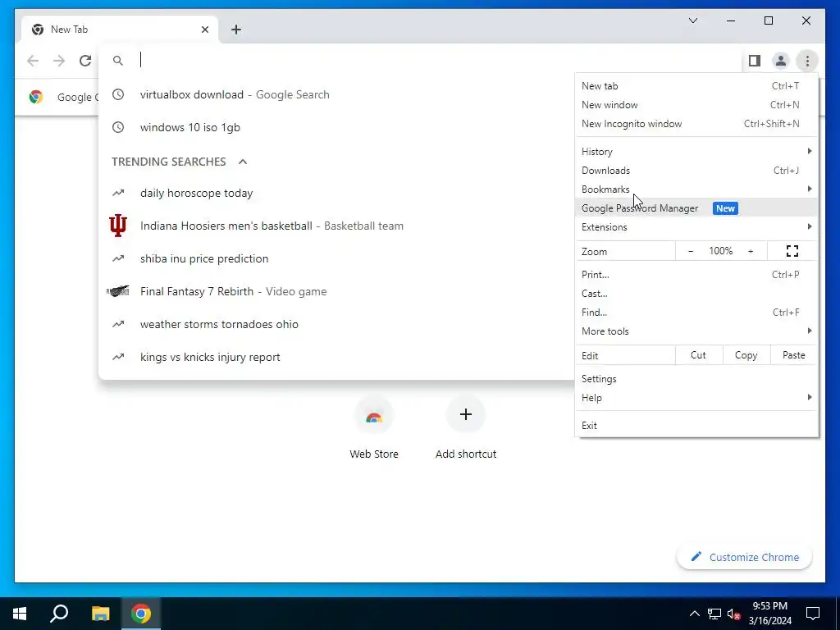840x630 pixels.
Task: Open Downloads from the menu
Action: 696,171
